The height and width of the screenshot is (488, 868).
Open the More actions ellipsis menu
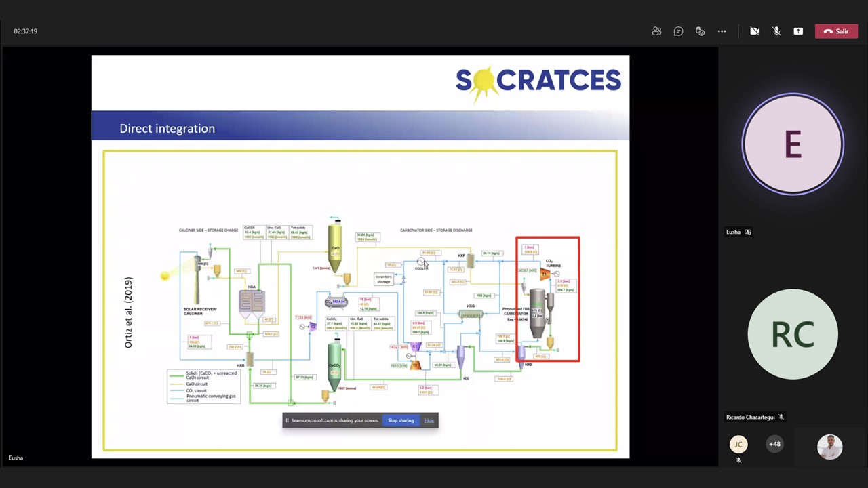click(x=722, y=31)
